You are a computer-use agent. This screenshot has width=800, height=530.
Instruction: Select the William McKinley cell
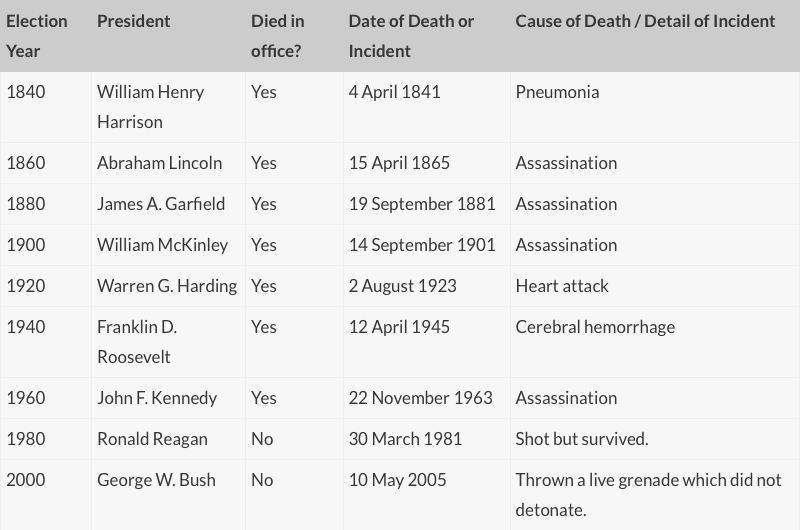click(x=162, y=245)
